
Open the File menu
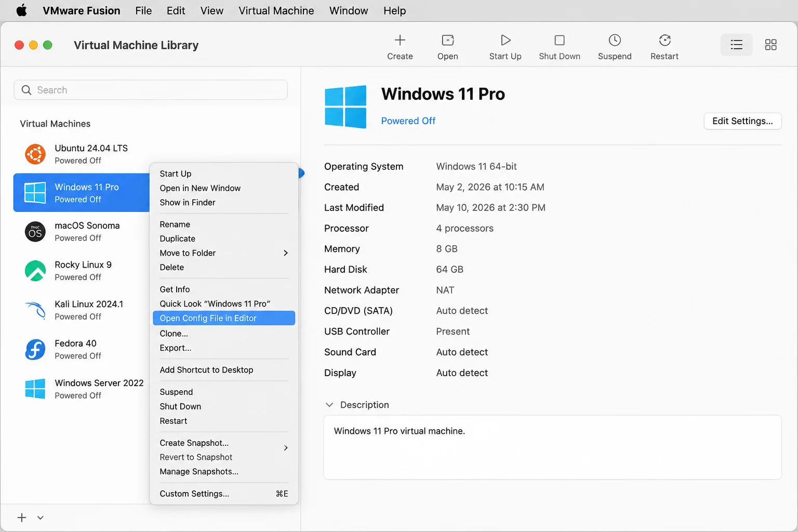click(x=143, y=10)
